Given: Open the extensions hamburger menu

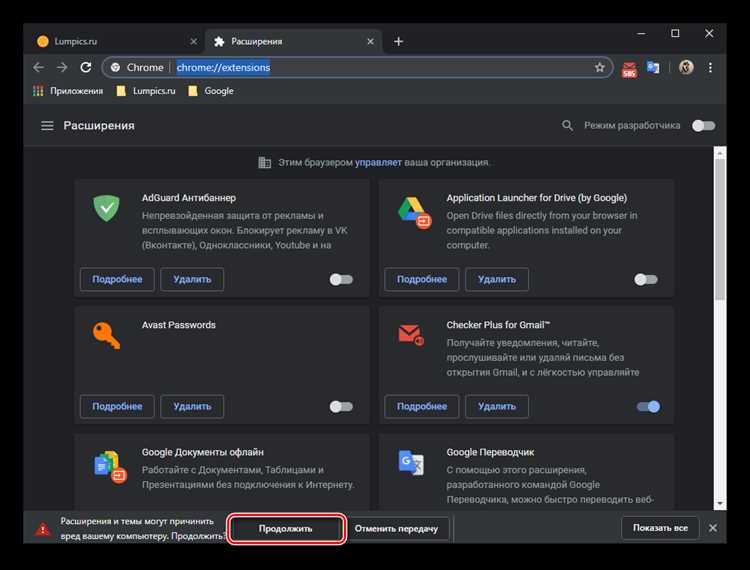Looking at the screenshot, I should [x=47, y=126].
